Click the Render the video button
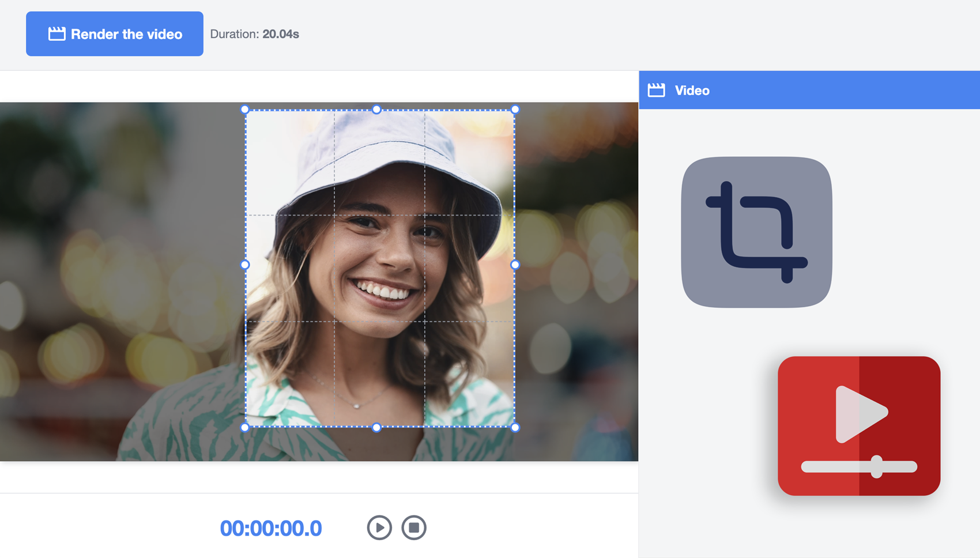The image size is (980, 558). (x=115, y=34)
